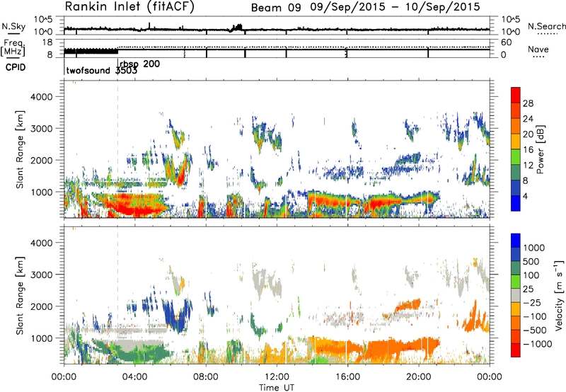Click the '18' frequency axis tick
This screenshot has height=392, width=566.
[48, 42]
